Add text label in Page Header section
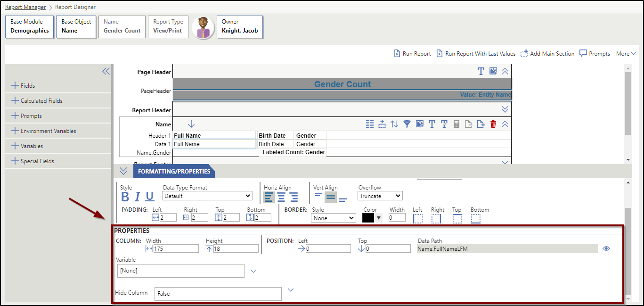This screenshot has height=306, width=644. [481, 71]
